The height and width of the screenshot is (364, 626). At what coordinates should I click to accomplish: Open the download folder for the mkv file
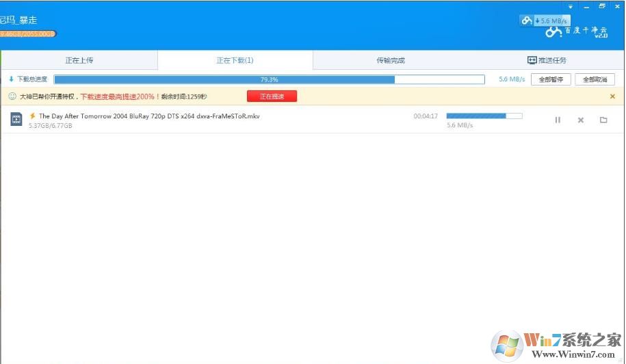pyautogui.click(x=603, y=120)
